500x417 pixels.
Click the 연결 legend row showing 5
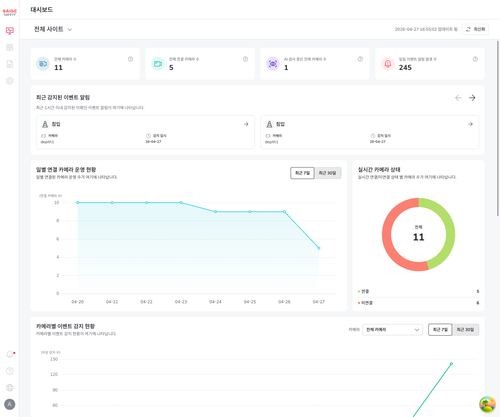coord(418,291)
